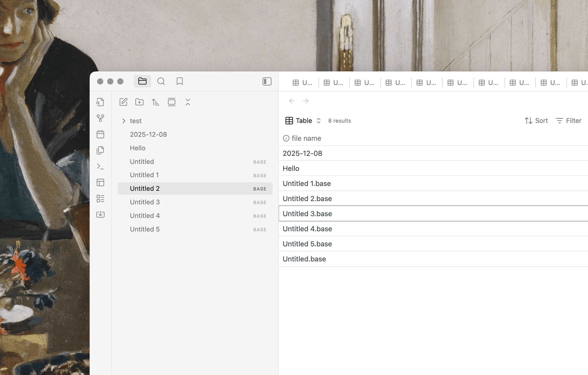Image resolution: width=588 pixels, height=375 pixels.
Task: Change file explorer sort order
Action: [156, 102]
